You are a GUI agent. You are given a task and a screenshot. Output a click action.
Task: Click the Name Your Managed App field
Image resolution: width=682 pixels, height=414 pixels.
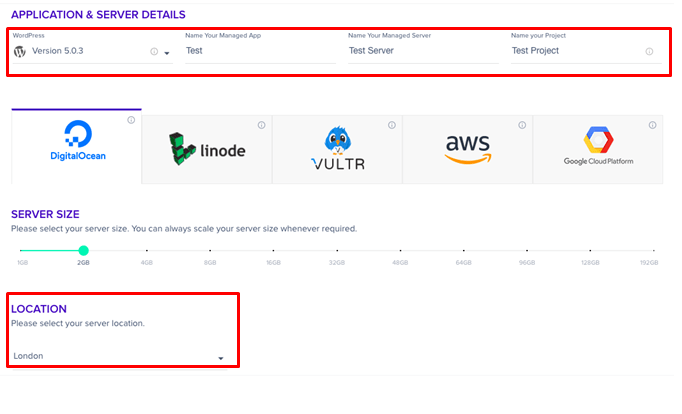(x=261, y=51)
